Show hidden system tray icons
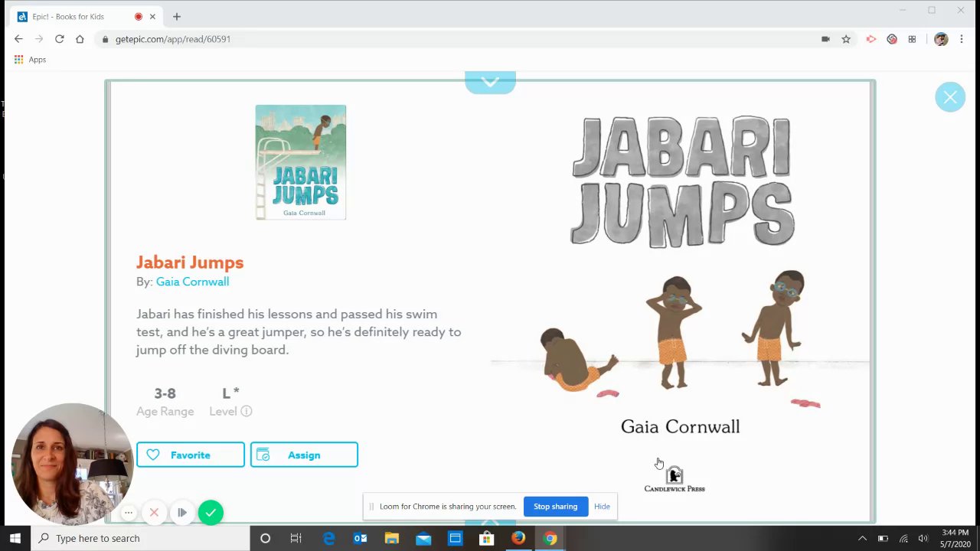The height and width of the screenshot is (551, 980). [862, 538]
